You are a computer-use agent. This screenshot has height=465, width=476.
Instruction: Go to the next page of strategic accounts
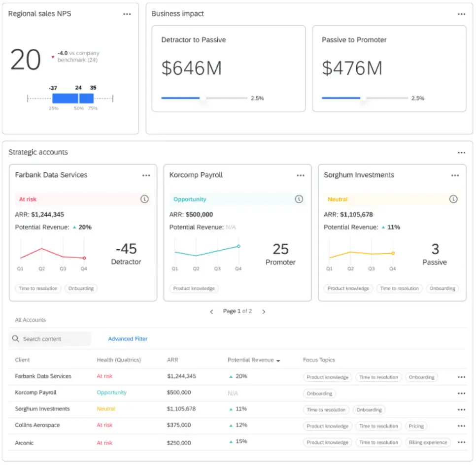pos(264,311)
